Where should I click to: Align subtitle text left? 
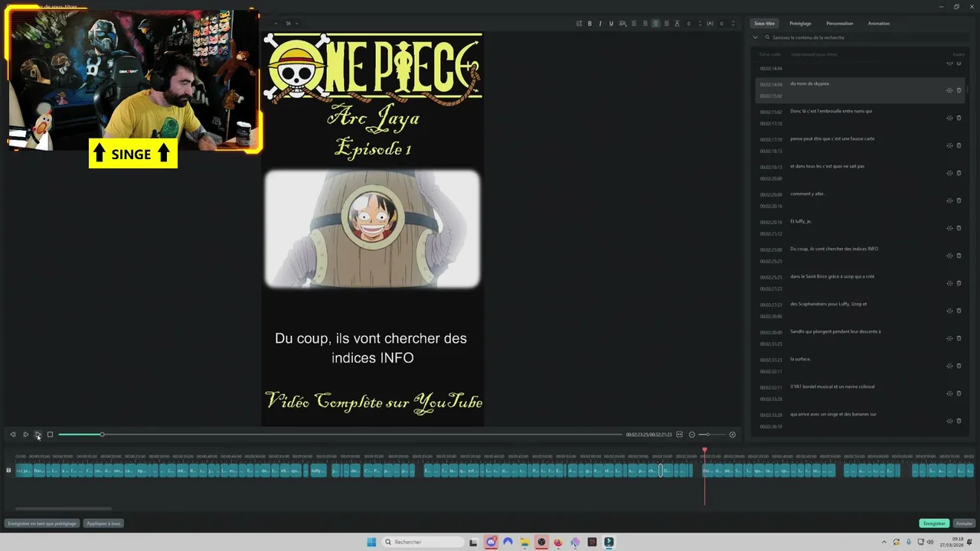pos(634,24)
